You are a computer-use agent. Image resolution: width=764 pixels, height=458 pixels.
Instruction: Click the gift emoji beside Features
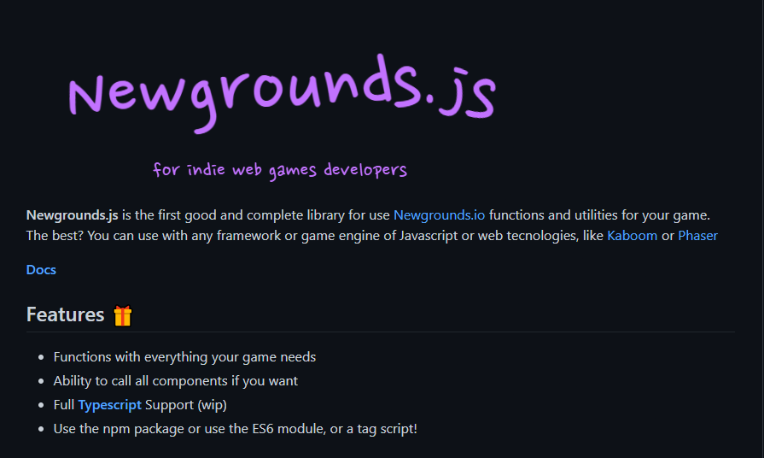pos(122,315)
